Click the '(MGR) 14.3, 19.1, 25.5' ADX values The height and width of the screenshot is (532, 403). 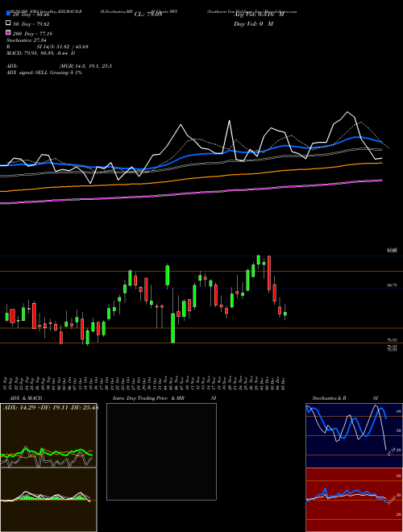tap(85, 66)
